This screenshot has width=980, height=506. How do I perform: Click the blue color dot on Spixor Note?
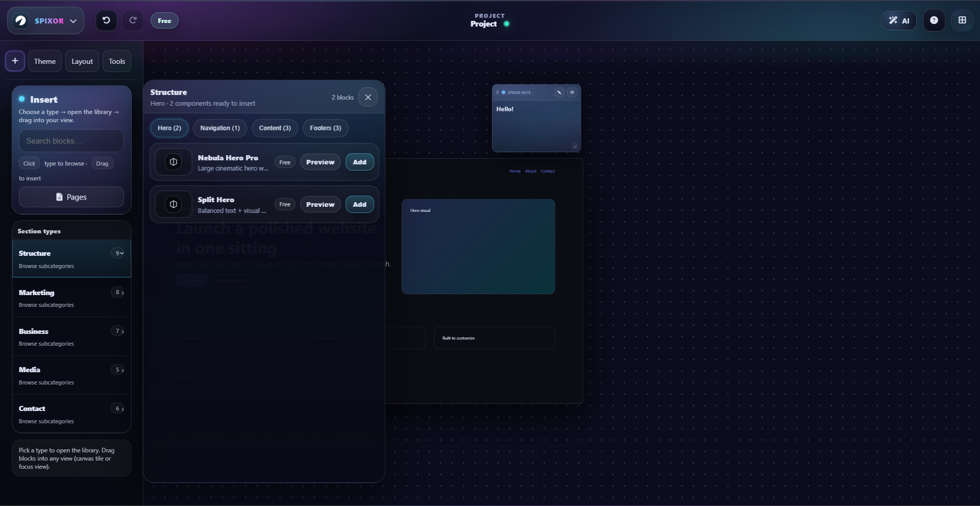[x=503, y=92]
